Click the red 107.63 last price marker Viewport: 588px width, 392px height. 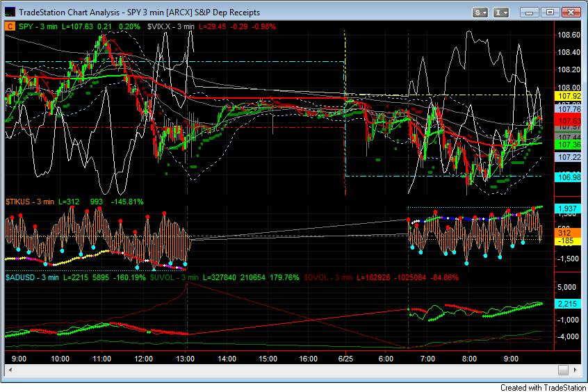569,121
